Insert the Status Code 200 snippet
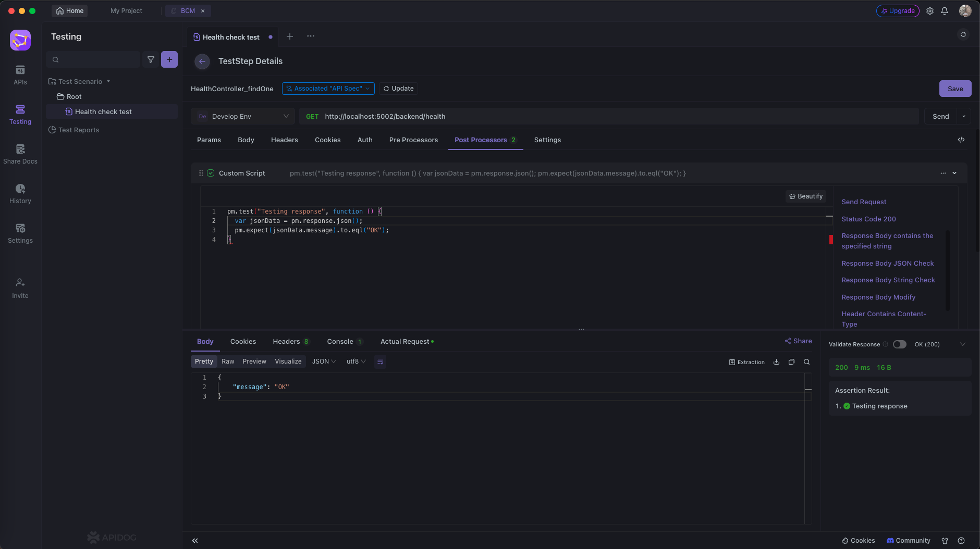 tap(868, 219)
